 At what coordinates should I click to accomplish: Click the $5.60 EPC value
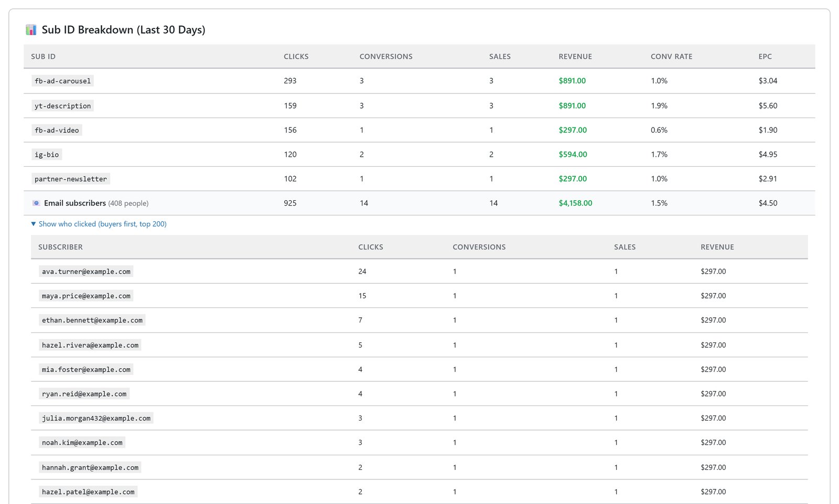click(x=768, y=106)
